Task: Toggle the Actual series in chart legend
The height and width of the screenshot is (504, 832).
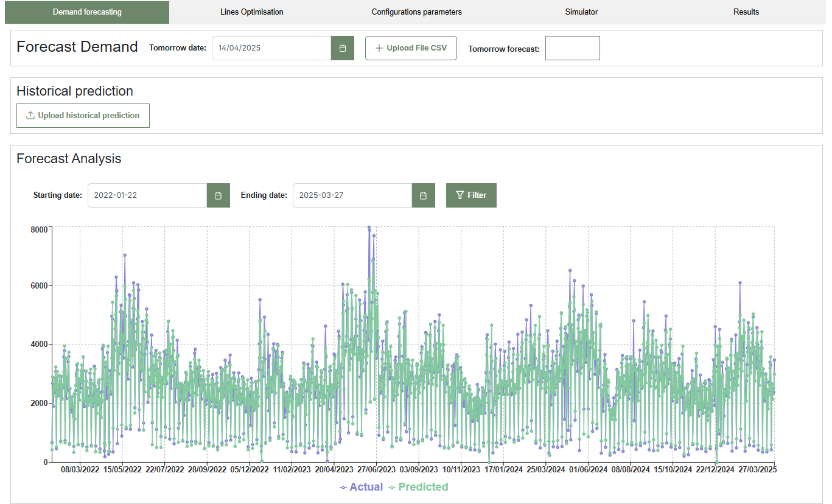Action: pos(362,487)
